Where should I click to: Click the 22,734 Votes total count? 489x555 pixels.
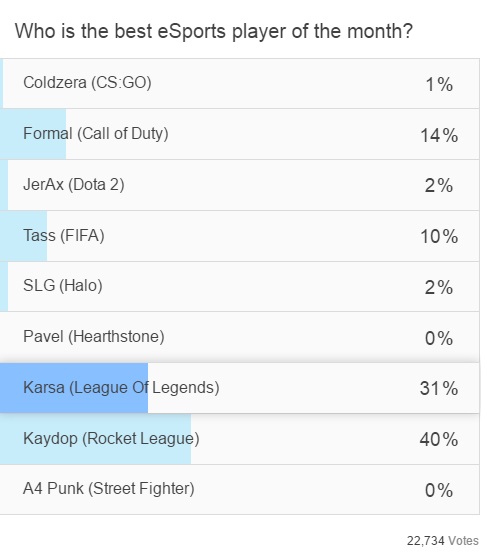[443, 541]
